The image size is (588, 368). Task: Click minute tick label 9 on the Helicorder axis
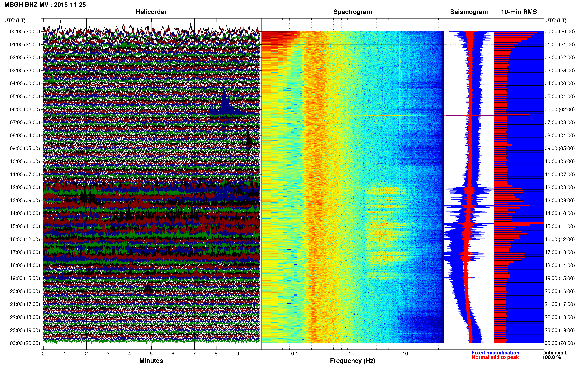(x=237, y=354)
